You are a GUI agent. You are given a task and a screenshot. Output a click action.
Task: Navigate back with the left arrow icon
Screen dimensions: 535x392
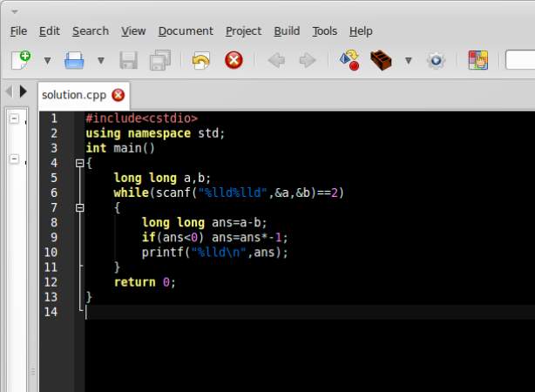click(276, 60)
